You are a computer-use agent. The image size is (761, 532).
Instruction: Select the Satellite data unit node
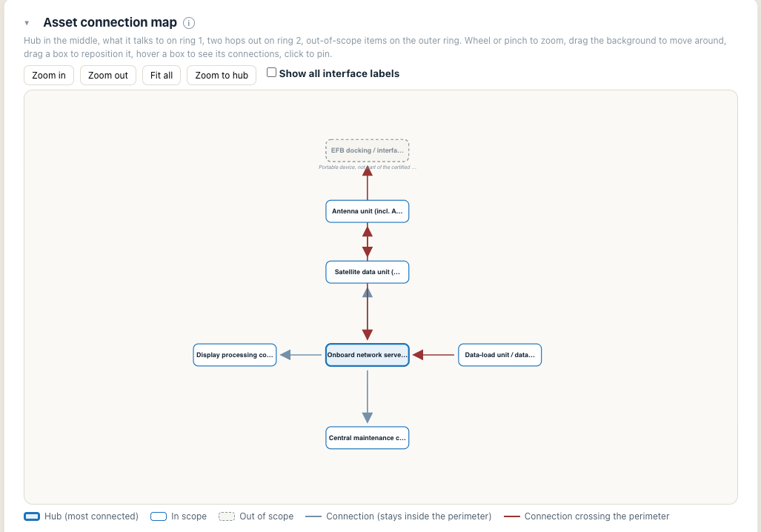pos(368,272)
